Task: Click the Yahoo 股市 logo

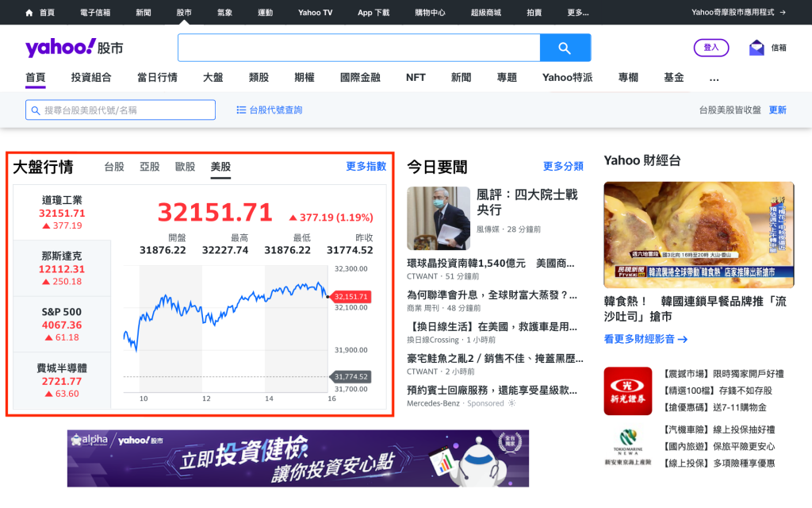Action: click(74, 48)
